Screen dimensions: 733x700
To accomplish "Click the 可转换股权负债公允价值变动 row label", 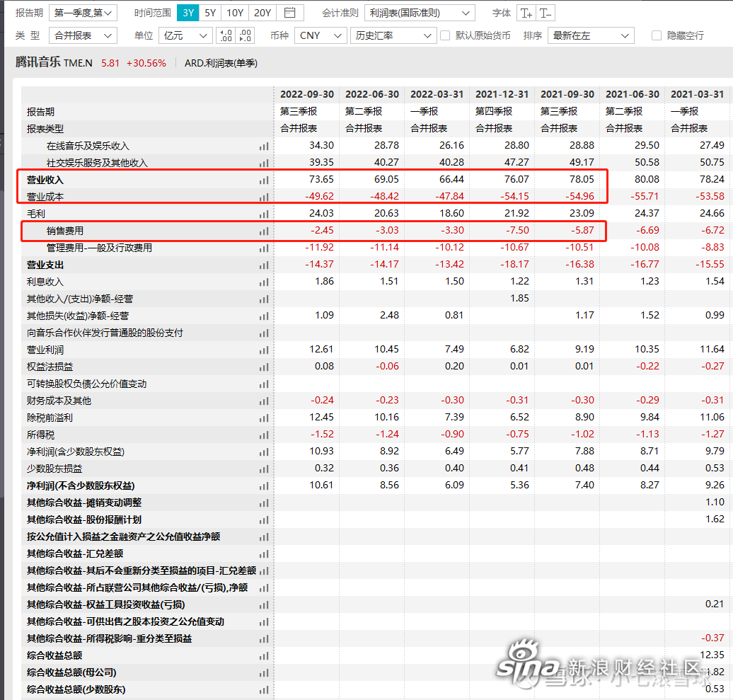I will tap(86, 384).
